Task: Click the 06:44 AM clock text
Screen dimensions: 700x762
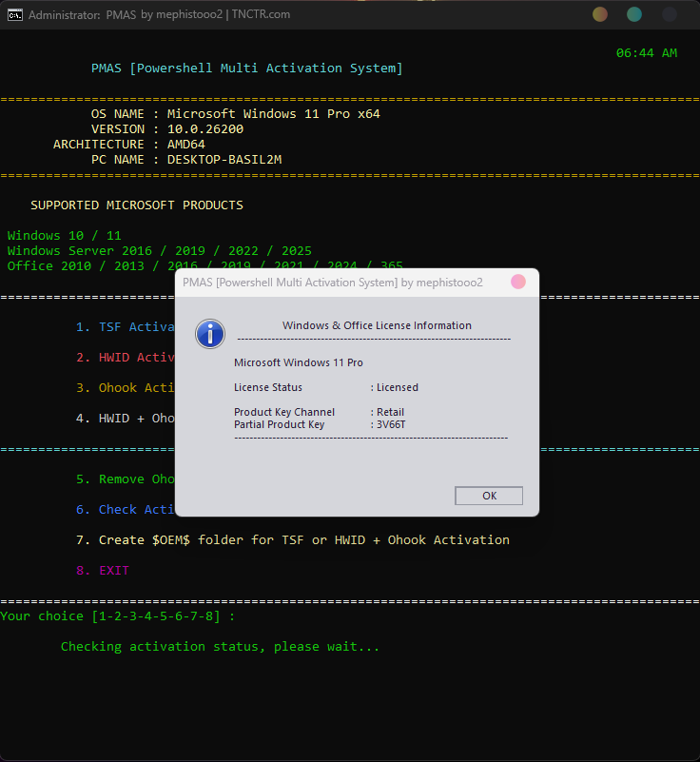Action: pos(647,53)
